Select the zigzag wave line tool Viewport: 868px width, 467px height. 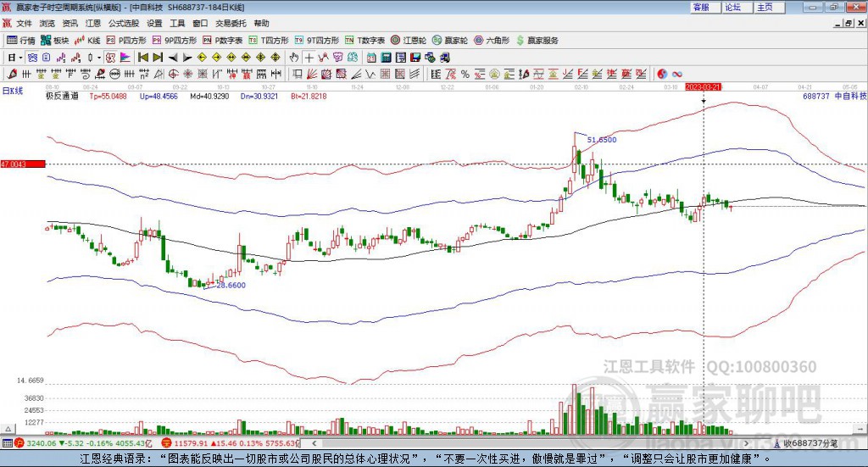tap(370, 74)
